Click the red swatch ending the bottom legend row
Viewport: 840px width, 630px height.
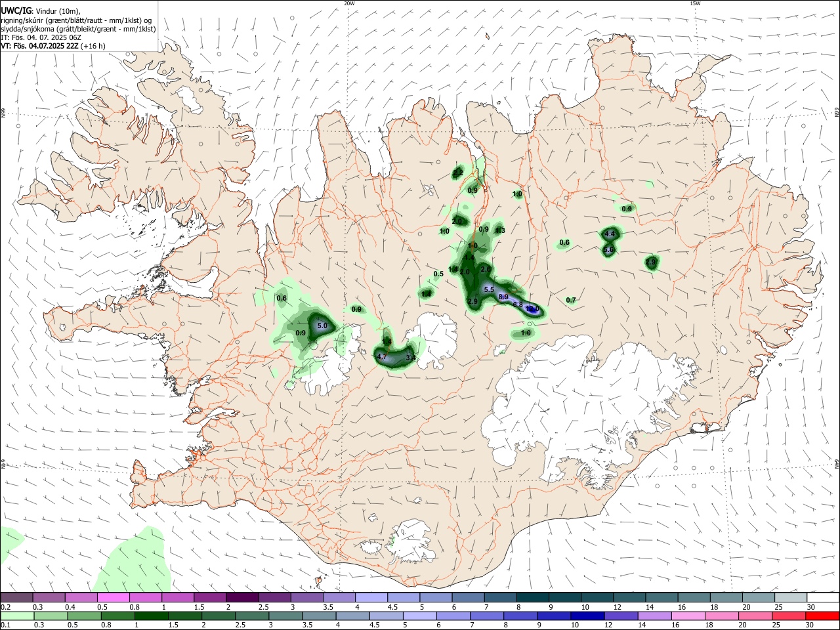click(x=824, y=616)
